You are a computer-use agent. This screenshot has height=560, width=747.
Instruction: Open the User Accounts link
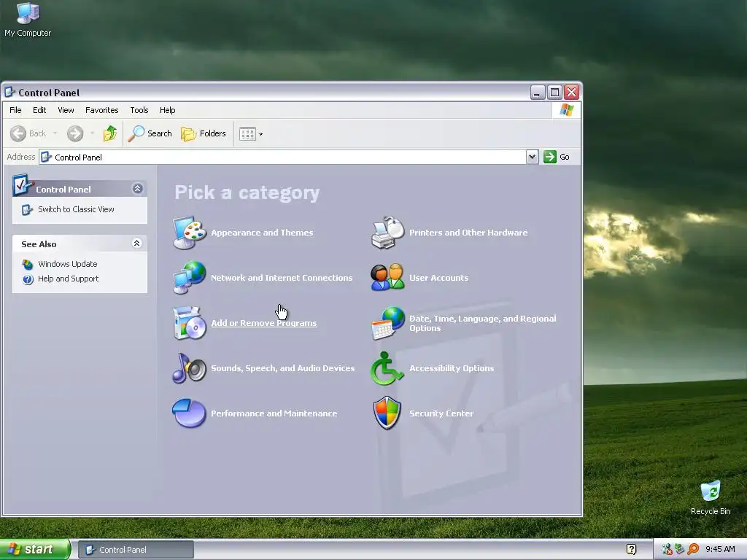pyautogui.click(x=438, y=278)
